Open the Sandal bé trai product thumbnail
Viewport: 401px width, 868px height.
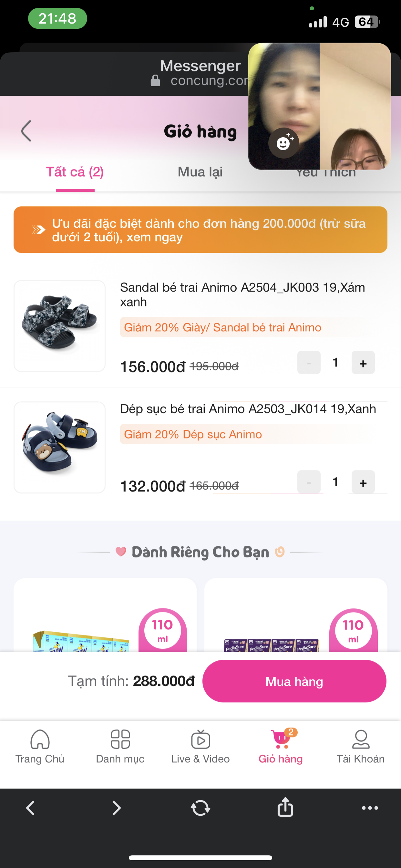click(x=60, y=326)
